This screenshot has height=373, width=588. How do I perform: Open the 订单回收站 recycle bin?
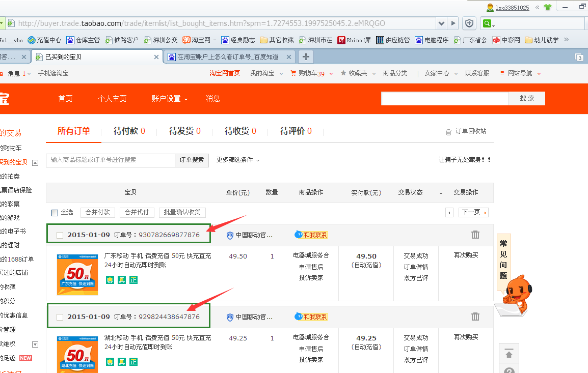(466, 131)
